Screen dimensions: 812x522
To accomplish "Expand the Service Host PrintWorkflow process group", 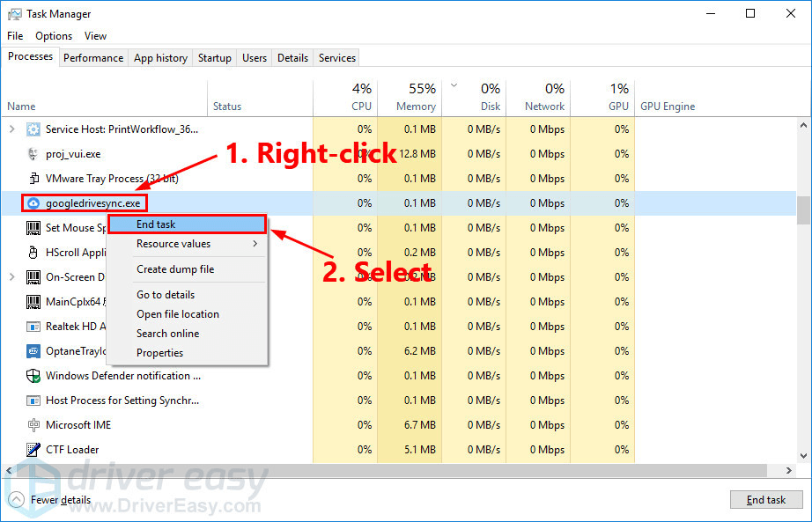I will (x=11, y=129).
